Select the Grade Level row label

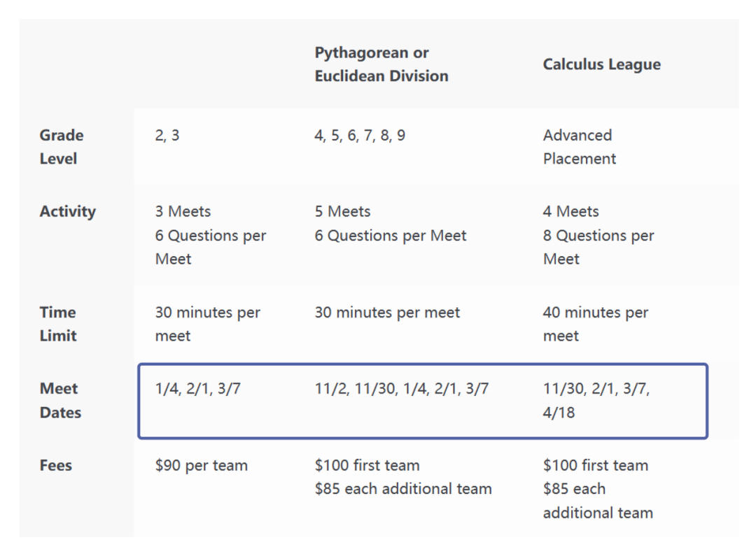[x=62, y=147]
